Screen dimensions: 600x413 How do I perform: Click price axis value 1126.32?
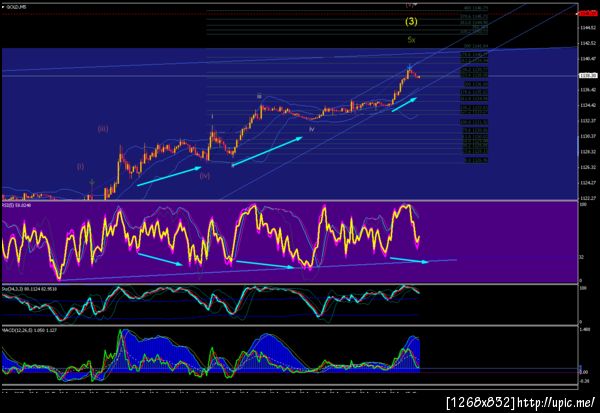point(588,167)
